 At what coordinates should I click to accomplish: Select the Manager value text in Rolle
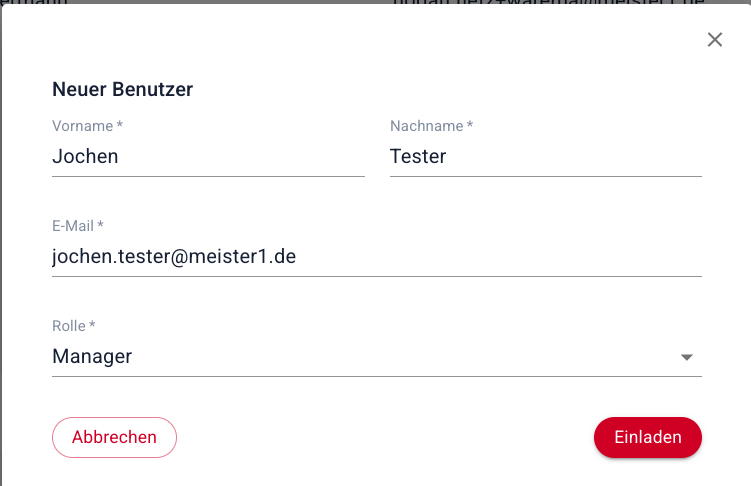[92, 356]
